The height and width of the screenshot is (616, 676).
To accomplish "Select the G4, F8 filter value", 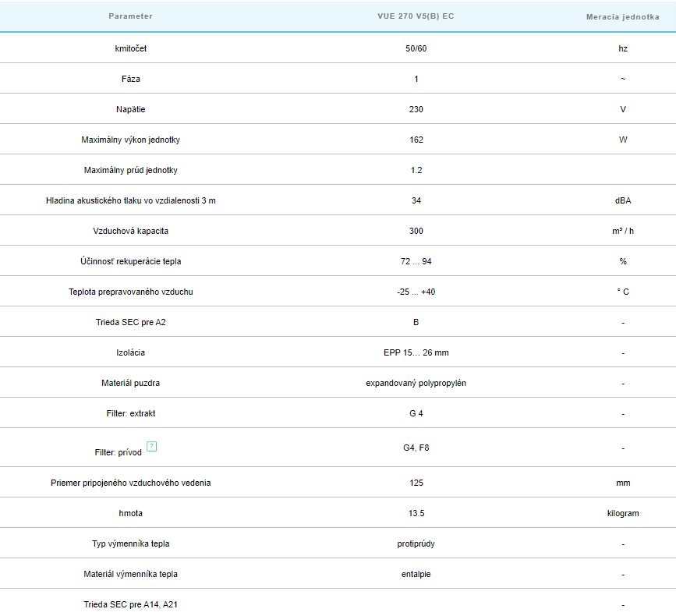I will tap(416, 448).
